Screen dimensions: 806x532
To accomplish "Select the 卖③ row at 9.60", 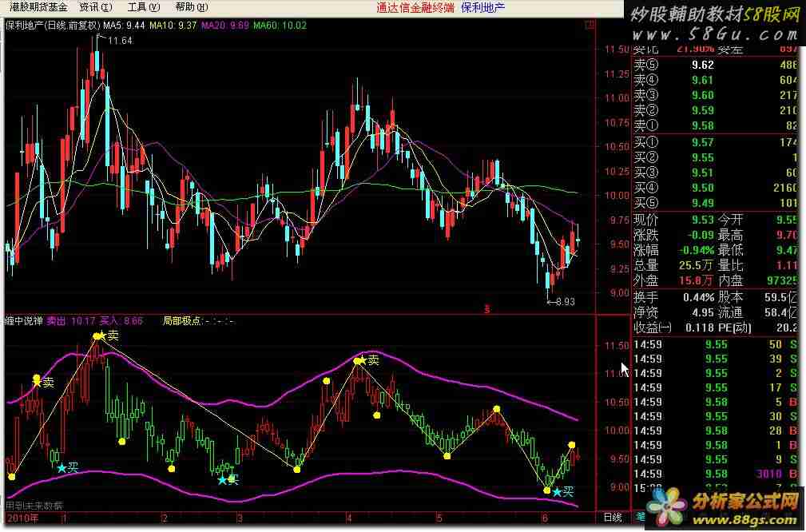I will [x=715, y=95].
